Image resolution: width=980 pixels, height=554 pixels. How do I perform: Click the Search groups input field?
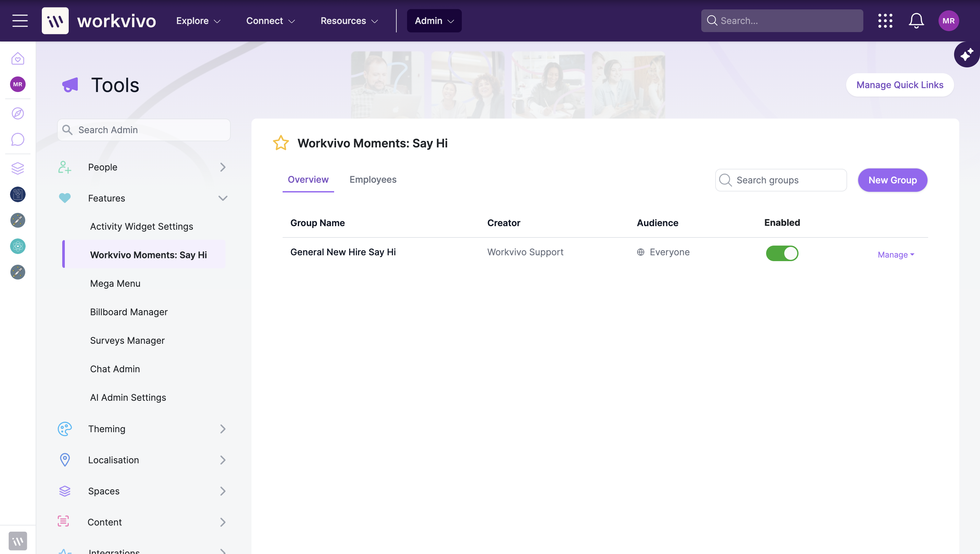pyautogui.click(x=781, y=180)
